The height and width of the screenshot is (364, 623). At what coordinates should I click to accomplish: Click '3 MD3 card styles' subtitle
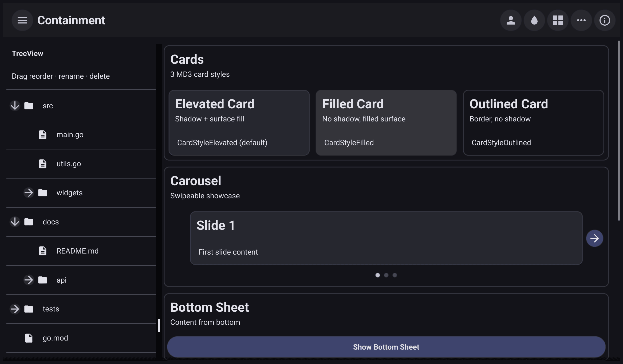click(x=200, y=74)
